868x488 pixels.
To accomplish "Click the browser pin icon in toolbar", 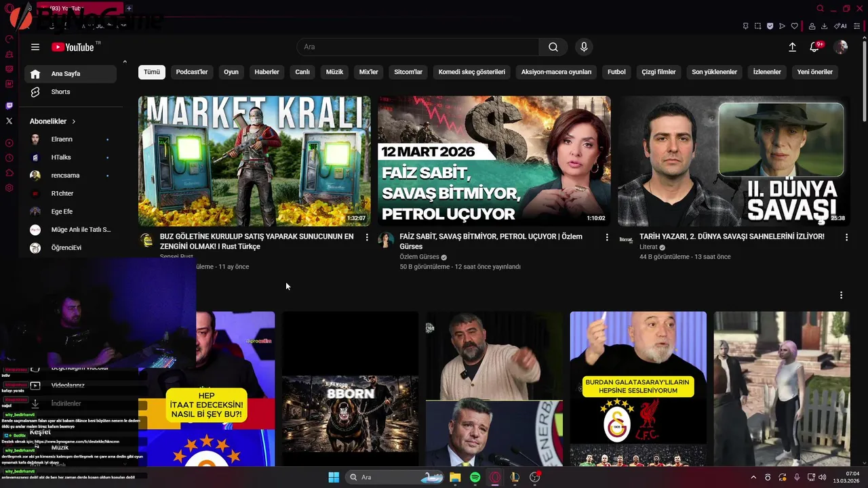I will pyautogui.click(x=745, y=26).
